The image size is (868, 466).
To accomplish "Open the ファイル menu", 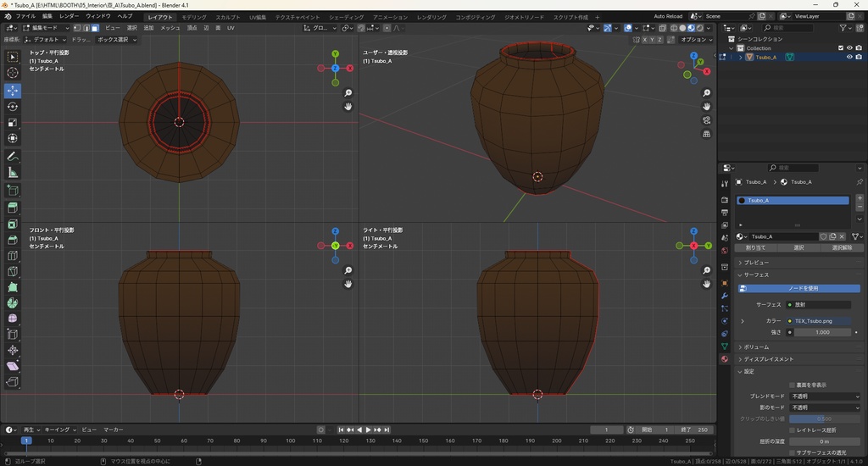I will pyautogui.click(x=25, y=16).
